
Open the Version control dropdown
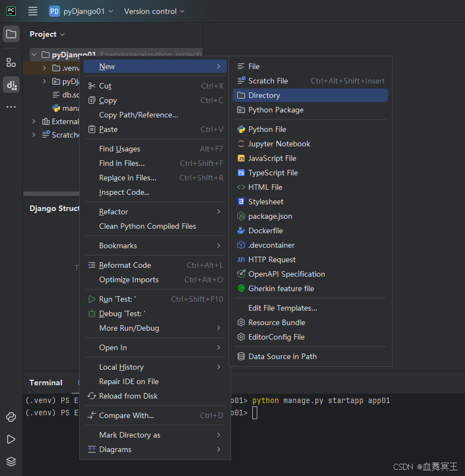coord(154,11)
